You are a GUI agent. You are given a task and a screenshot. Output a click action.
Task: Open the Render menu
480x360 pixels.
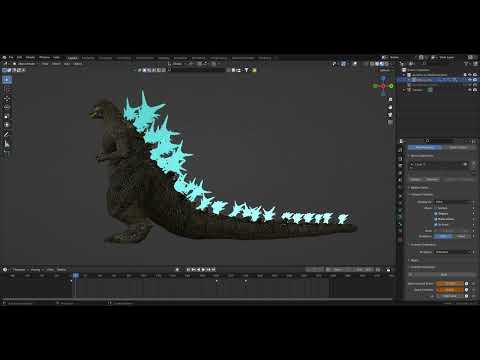(x=30, y=57)
